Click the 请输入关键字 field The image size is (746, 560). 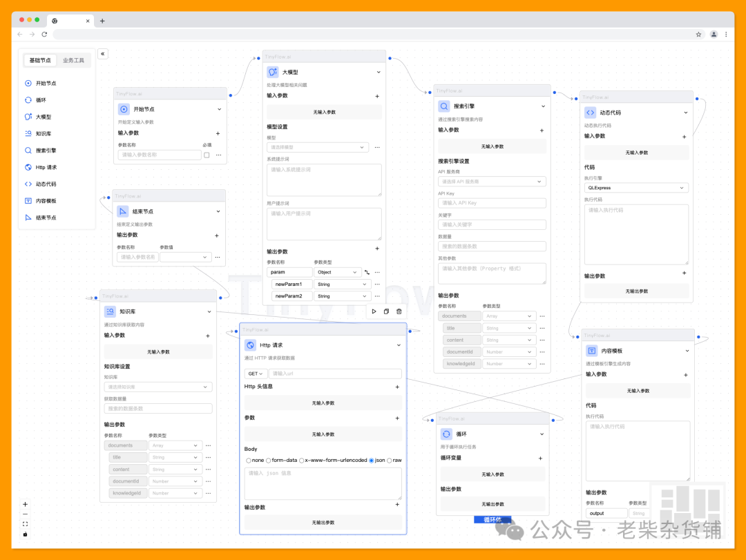click(492, 224)
